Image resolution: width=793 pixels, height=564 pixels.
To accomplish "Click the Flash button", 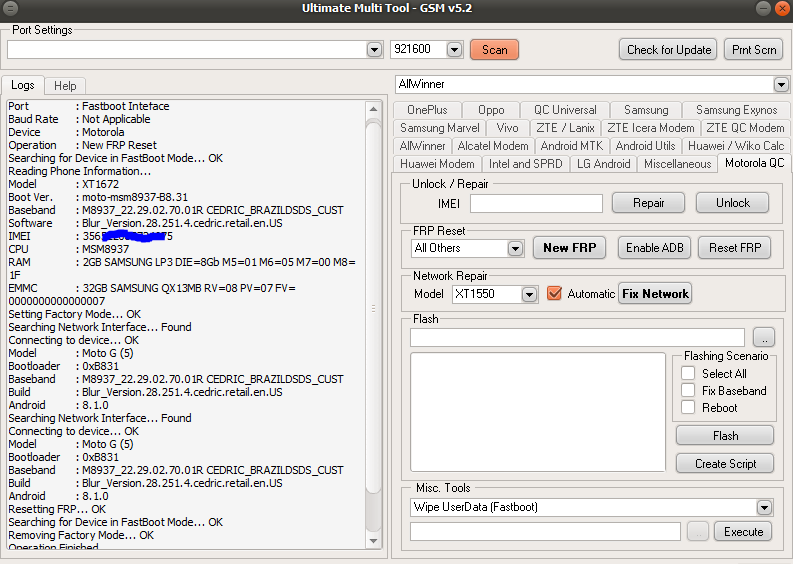I will 725,436.
